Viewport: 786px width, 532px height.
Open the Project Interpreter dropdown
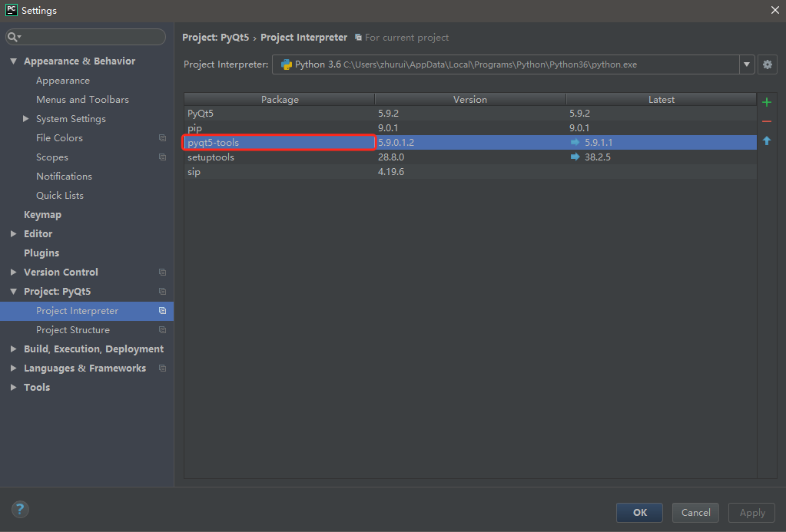point(746,64)
